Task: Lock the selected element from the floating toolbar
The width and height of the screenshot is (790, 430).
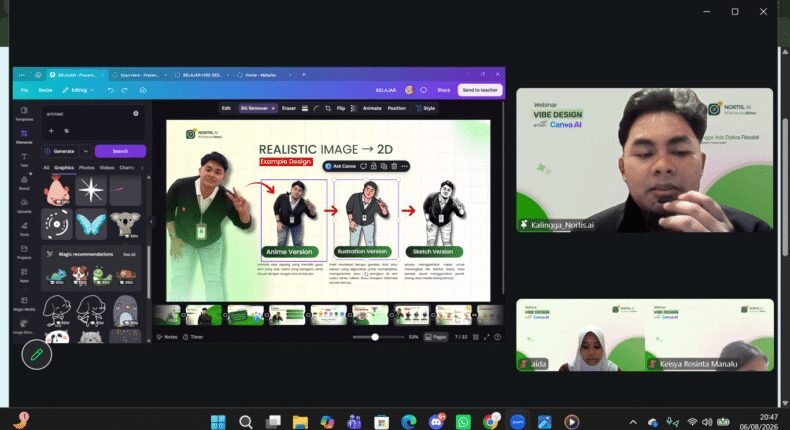Action: point(373,166)
